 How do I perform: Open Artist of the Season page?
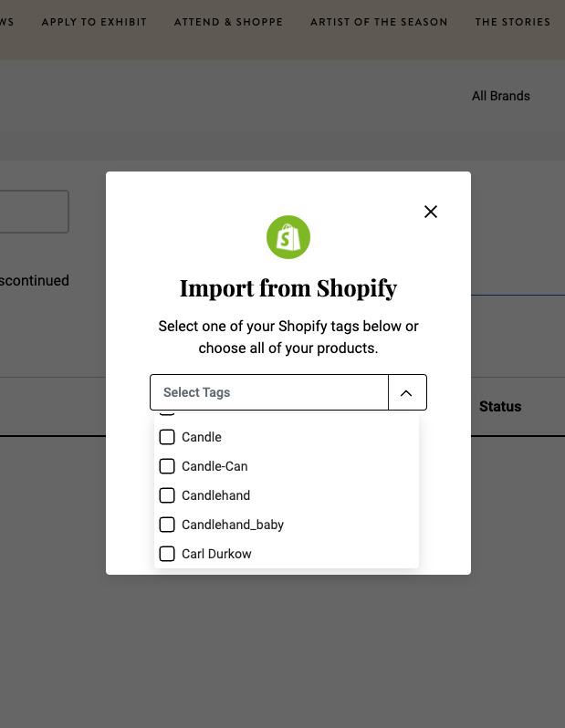379,22
